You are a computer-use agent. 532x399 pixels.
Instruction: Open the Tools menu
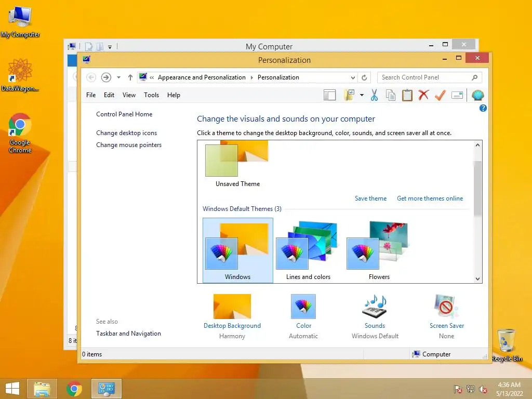(x=151, y=95)
